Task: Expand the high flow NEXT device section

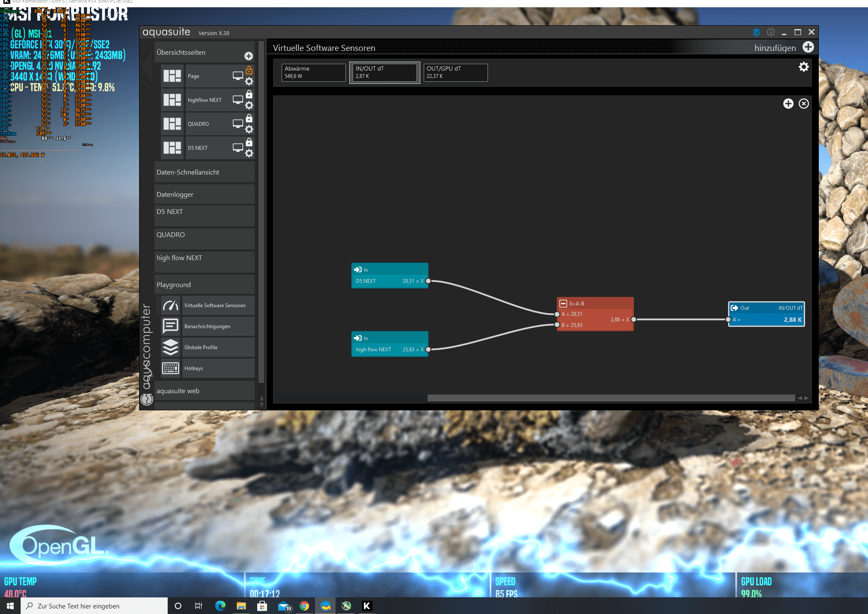Action: [204, 262]
